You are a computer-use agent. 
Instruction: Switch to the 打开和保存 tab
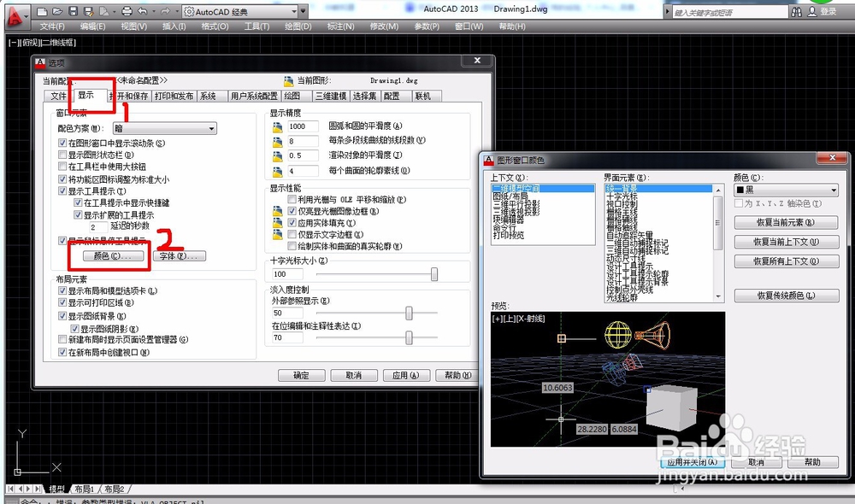130,97
